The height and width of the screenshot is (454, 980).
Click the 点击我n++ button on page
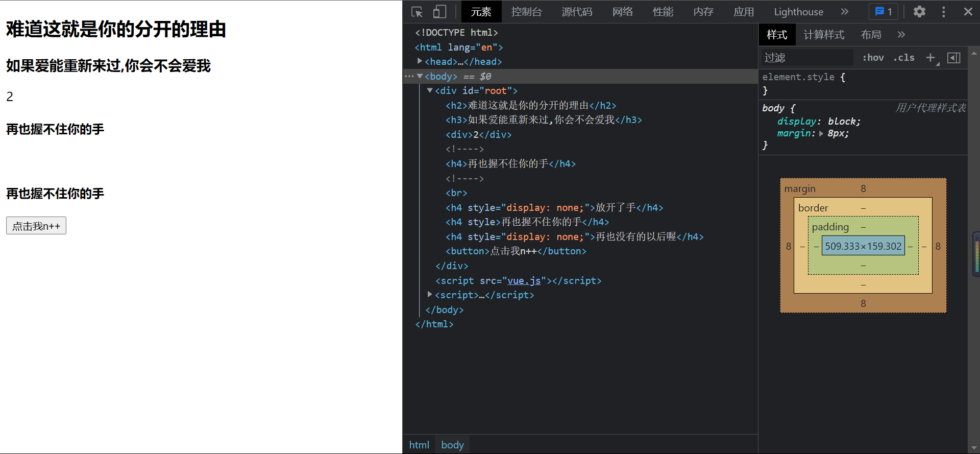click(x=36, y=226)
